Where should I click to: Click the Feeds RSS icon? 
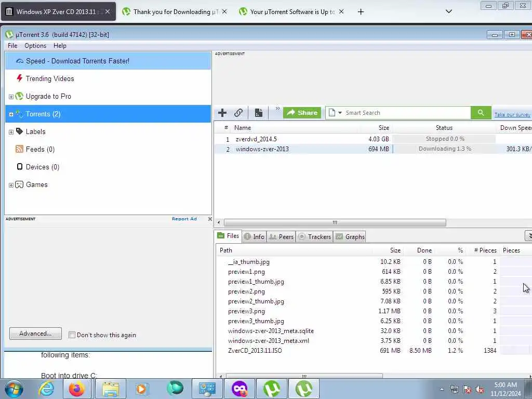pyautogui.click(x=20, y=149)
